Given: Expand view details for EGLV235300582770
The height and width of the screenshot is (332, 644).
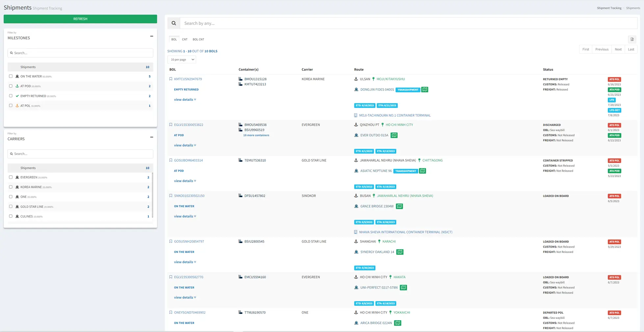Looking at the screenshot, I should coord(185,297).
